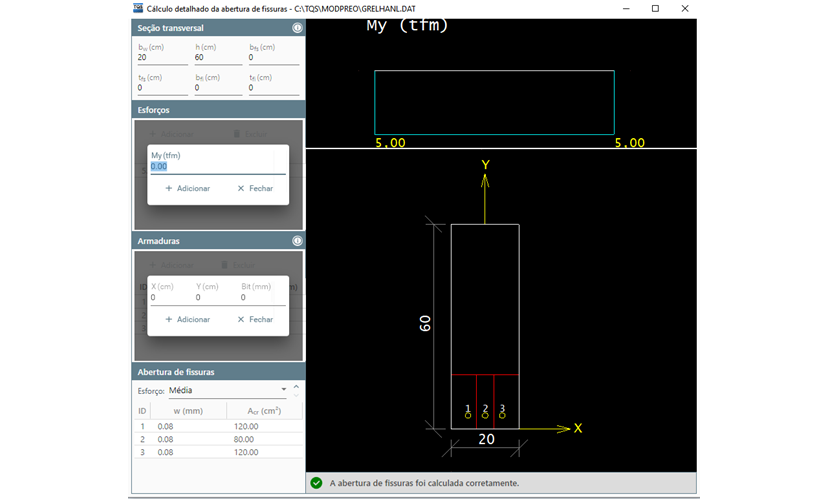This screenshot has height=500, width=828.
Task: Click the h (cm) field showing 60
Action: point(216,58)
